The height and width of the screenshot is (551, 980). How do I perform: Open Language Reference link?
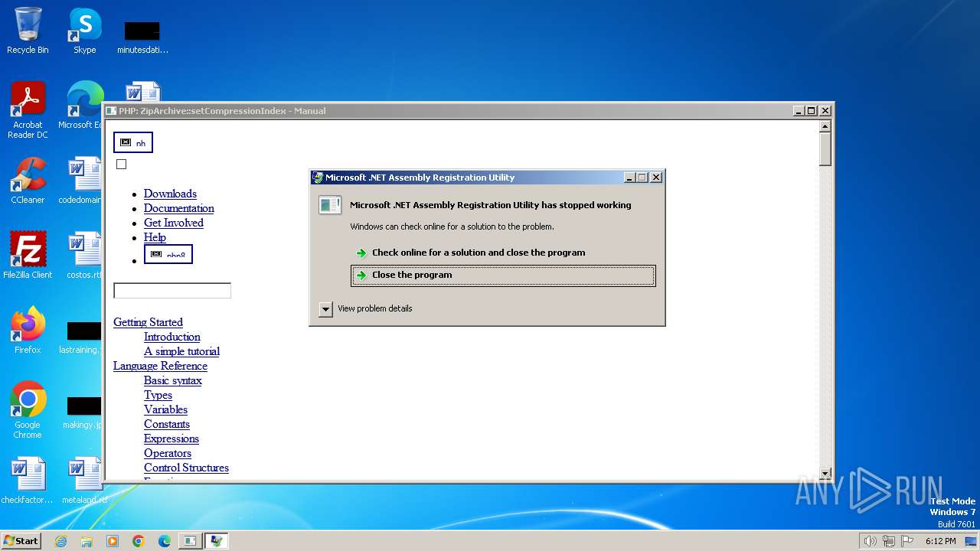coord(160,366)
